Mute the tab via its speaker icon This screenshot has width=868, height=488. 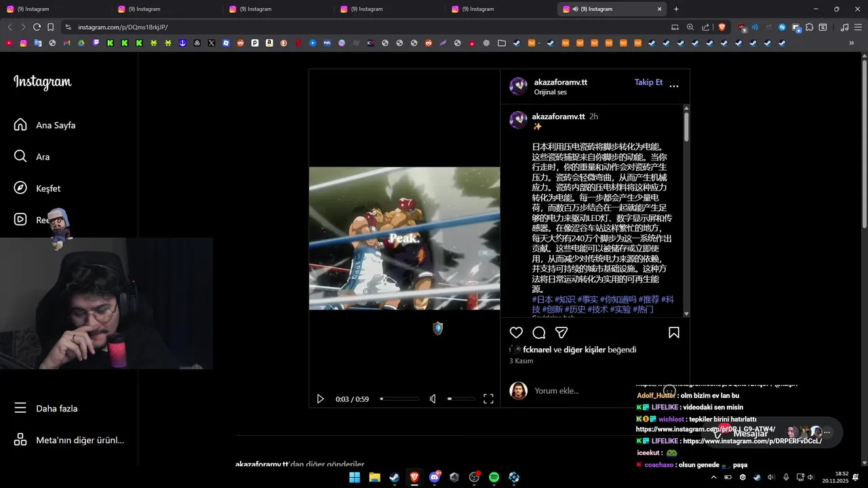coord(575,9)
